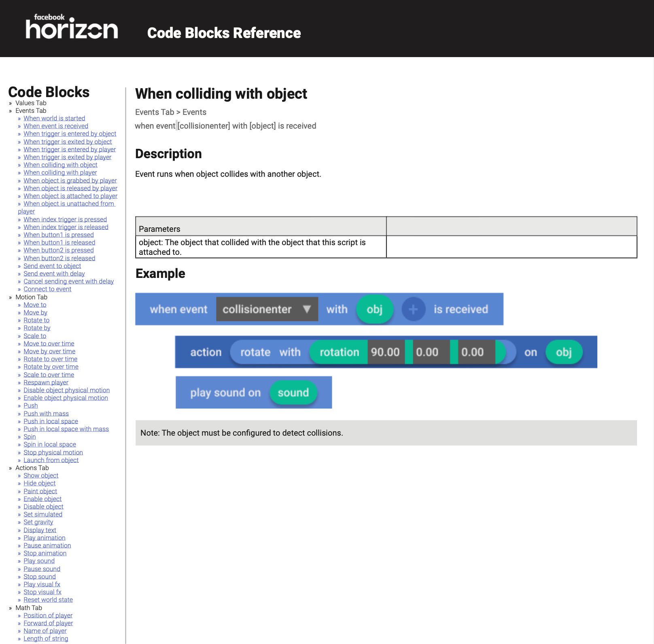This screenshot has height=644, width=654.
Task: Click the green obj pill after 'with'
Action: point(375,309)
